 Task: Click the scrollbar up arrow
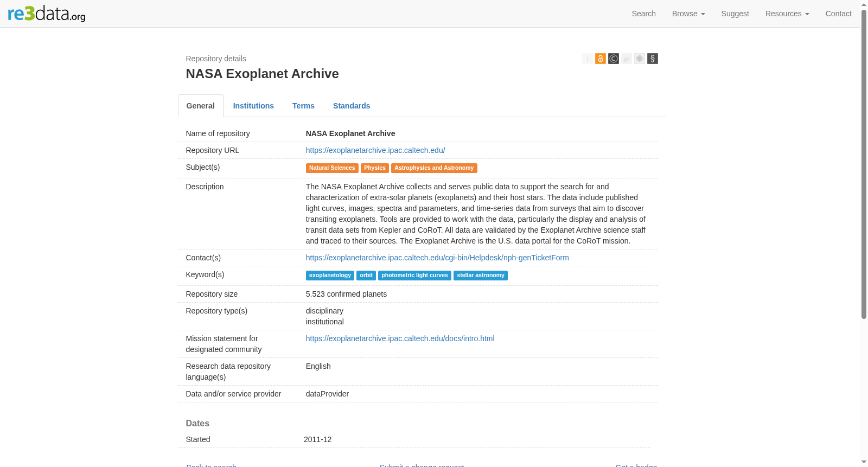[864, 4]
